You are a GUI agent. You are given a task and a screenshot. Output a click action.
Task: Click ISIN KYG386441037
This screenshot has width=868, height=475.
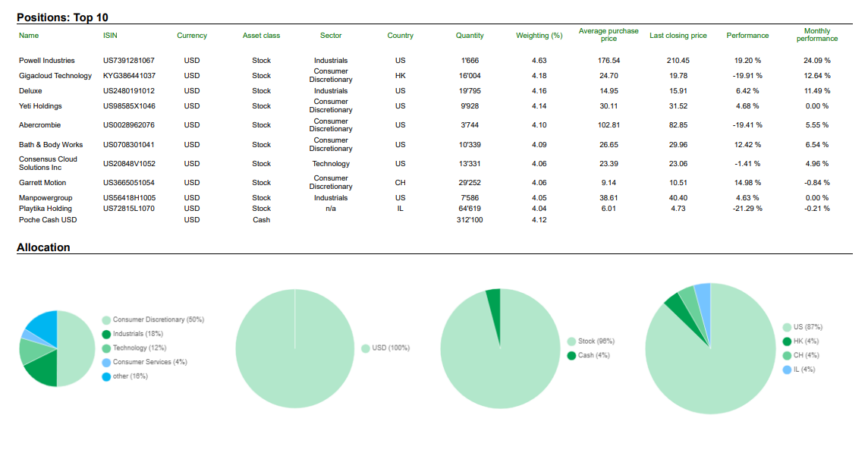click(130, 76)
